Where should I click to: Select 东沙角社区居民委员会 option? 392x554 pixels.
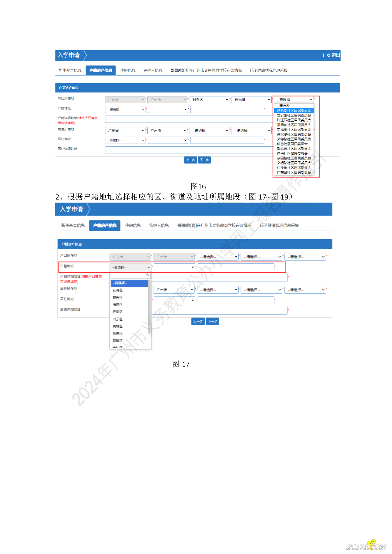294,168
